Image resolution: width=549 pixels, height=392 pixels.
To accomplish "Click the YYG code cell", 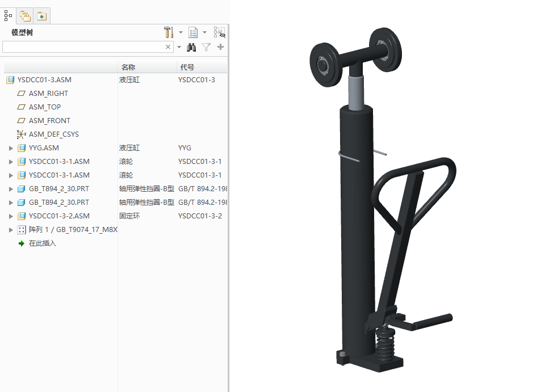I will [x=185, y=148].
